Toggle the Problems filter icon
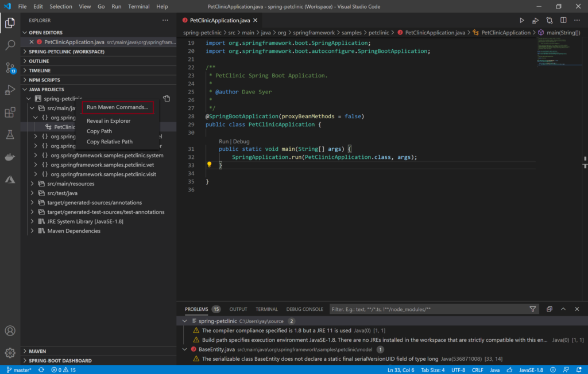 (533, 309)
